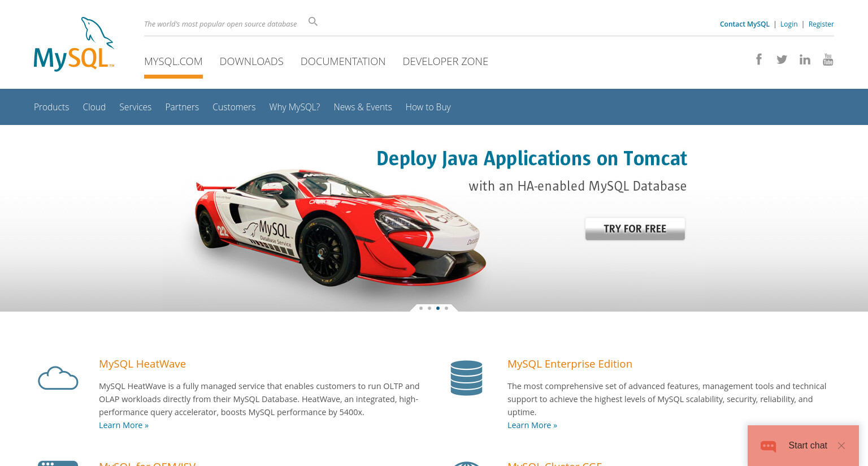Viewport: 868px width, 466px height.
Task: Click the search field placeholder text
Action: tap(220, 24)
